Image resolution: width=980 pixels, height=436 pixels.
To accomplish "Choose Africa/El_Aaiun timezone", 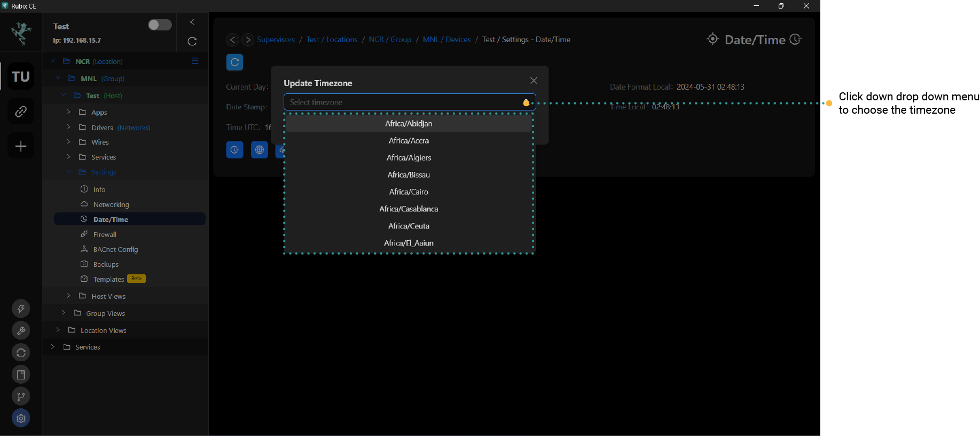I will (409, 243).
